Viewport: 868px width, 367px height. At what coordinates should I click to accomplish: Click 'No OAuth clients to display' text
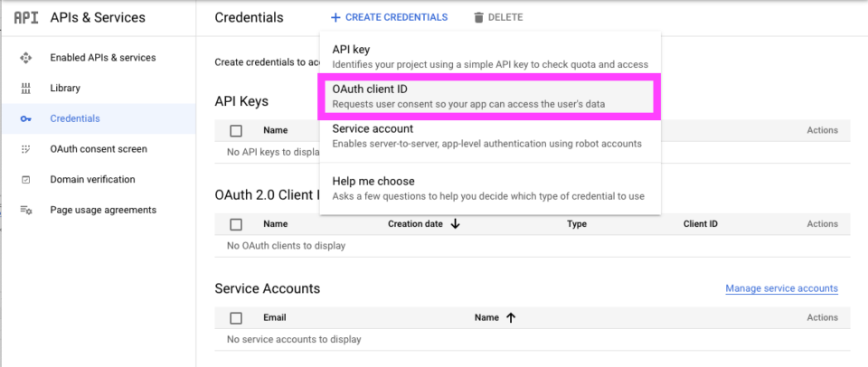click(x=287, y=246)
